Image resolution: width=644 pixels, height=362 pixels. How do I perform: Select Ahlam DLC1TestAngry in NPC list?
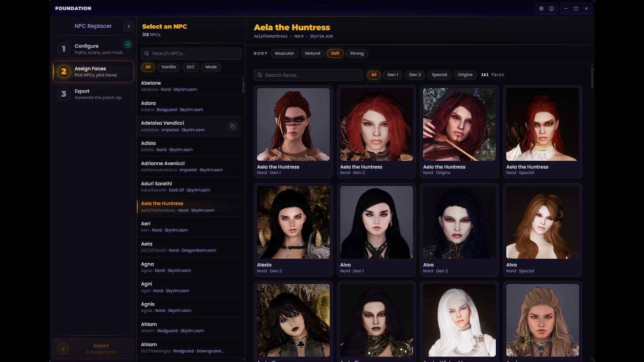(189, 348)
